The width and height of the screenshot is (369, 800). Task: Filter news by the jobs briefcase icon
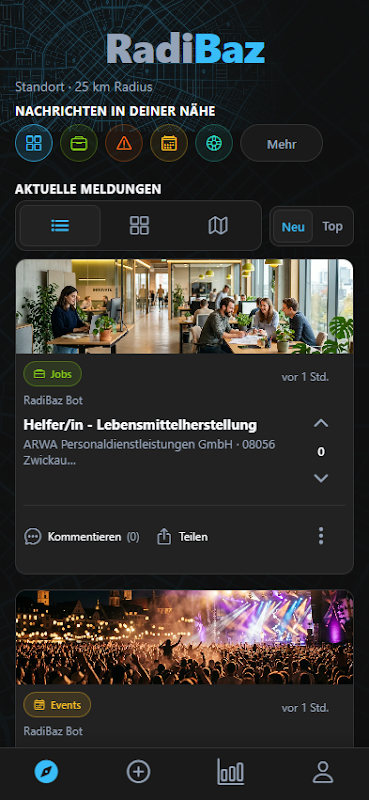tap(79, 143)
